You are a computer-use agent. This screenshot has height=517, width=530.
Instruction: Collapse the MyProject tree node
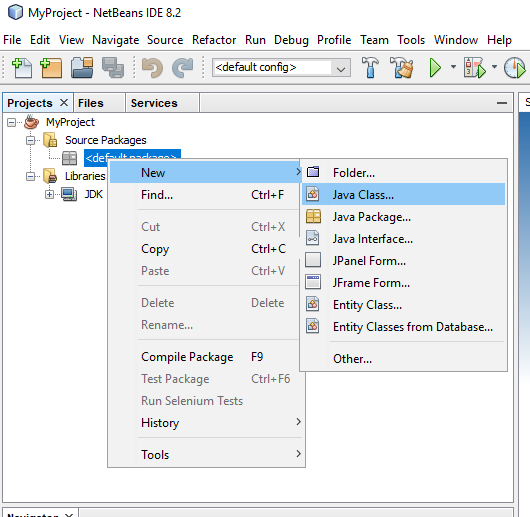point(11,122)
